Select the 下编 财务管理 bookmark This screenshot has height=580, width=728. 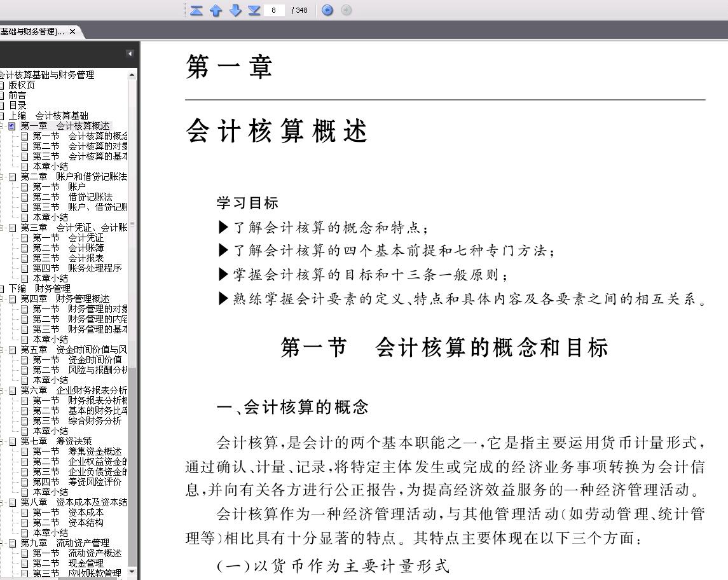39,289
